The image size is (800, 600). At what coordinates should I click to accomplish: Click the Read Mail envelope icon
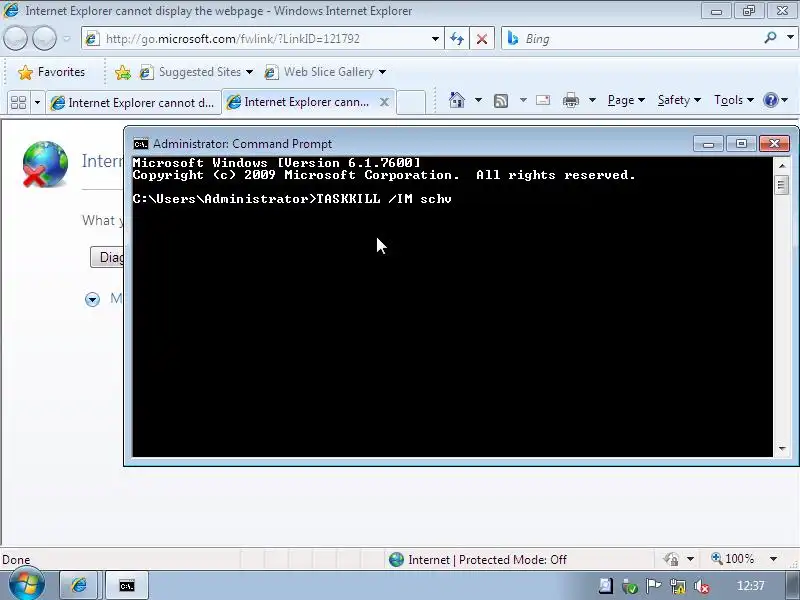pyautogui.click(x=543, y=100)
